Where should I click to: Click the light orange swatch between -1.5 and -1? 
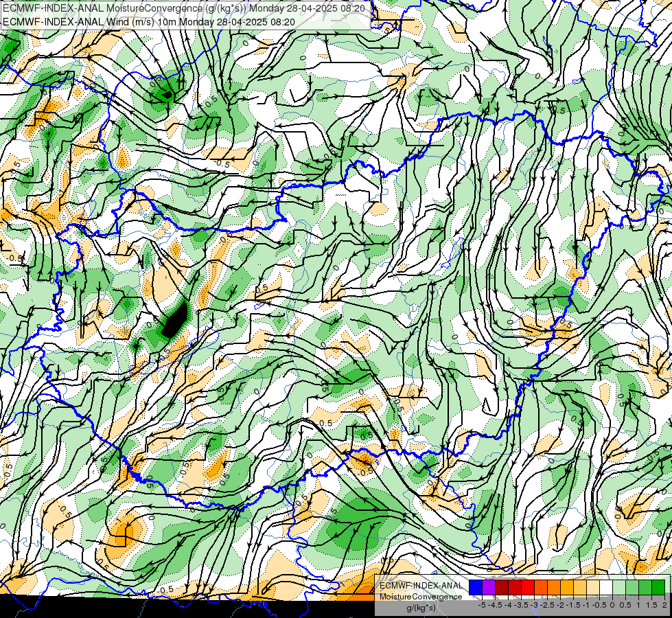tap(580, 588)
